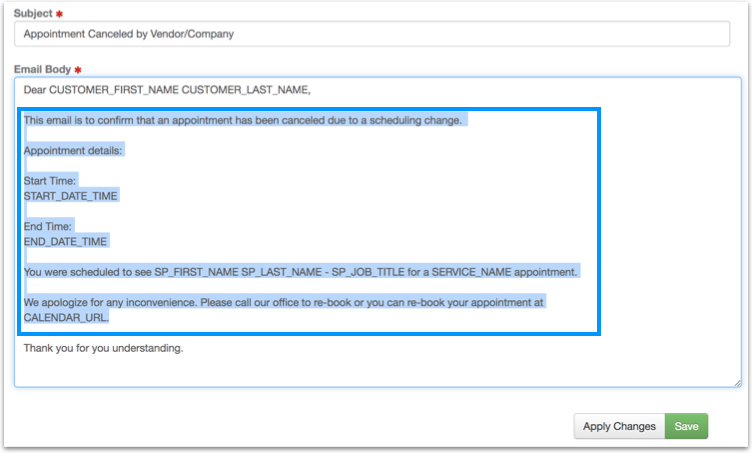
Task: Grab the Email Body textarea resize handle
Action: point(737,381)
